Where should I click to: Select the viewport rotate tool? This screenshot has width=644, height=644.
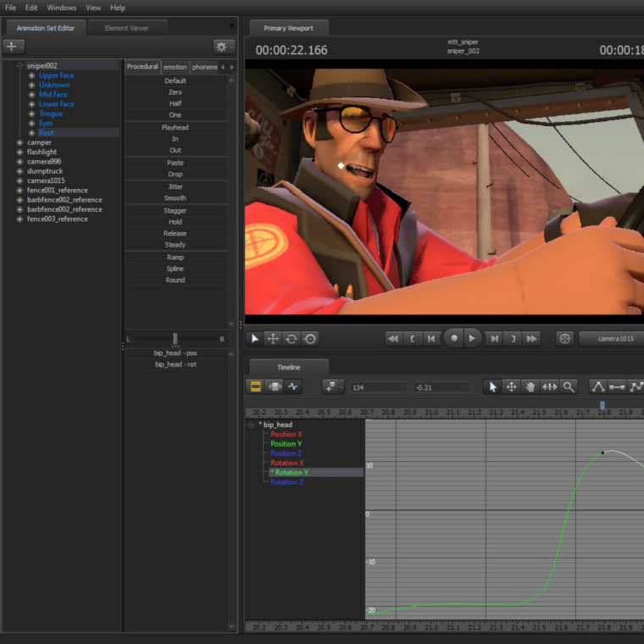291,339
